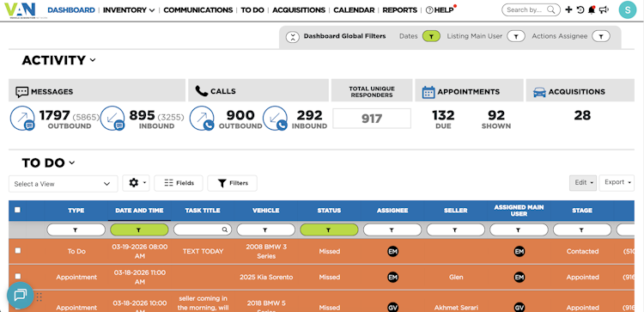Image resolution: width=644 pixels, height=312 pixels.
Task: Collapse the Dashboard Global Filters panel
Action: (293, 37)
